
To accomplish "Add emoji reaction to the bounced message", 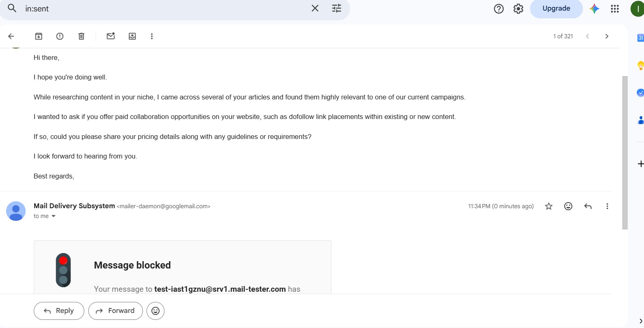I will 568,206.
